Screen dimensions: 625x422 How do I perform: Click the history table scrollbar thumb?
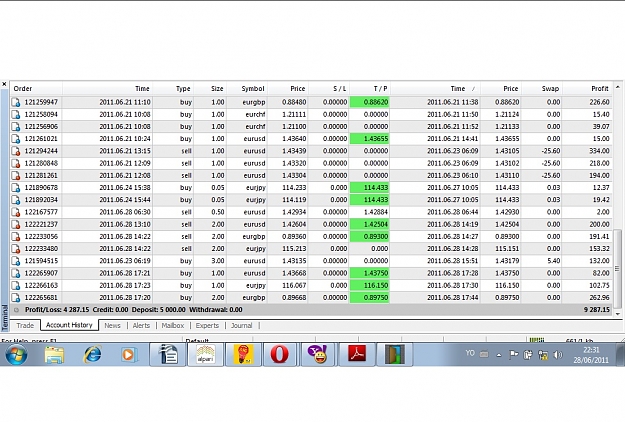[617, 268]
